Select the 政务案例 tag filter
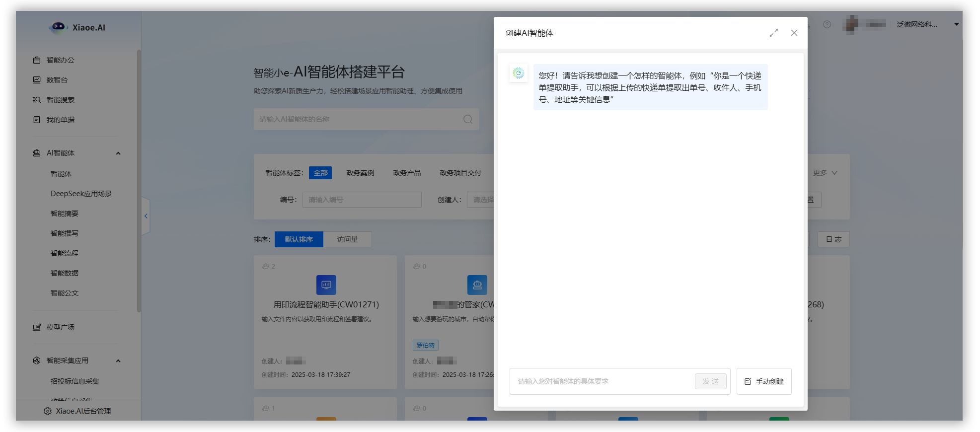 [360, 173]
